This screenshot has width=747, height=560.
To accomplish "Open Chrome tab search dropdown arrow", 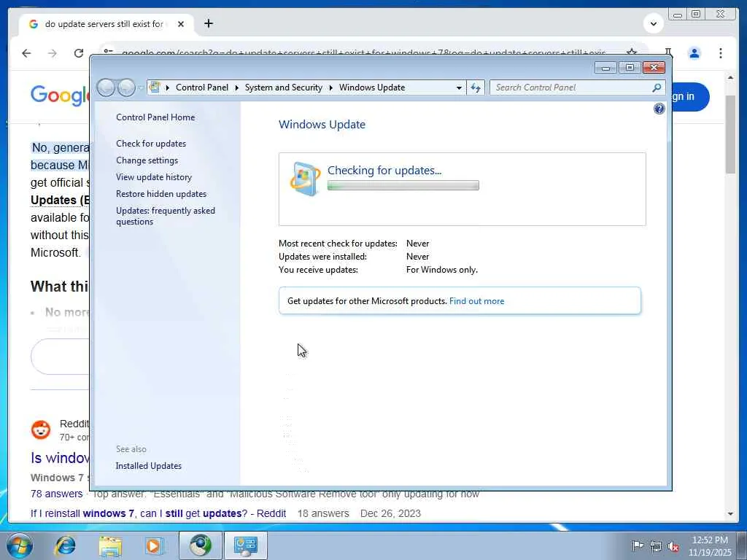I will [654, 23].
